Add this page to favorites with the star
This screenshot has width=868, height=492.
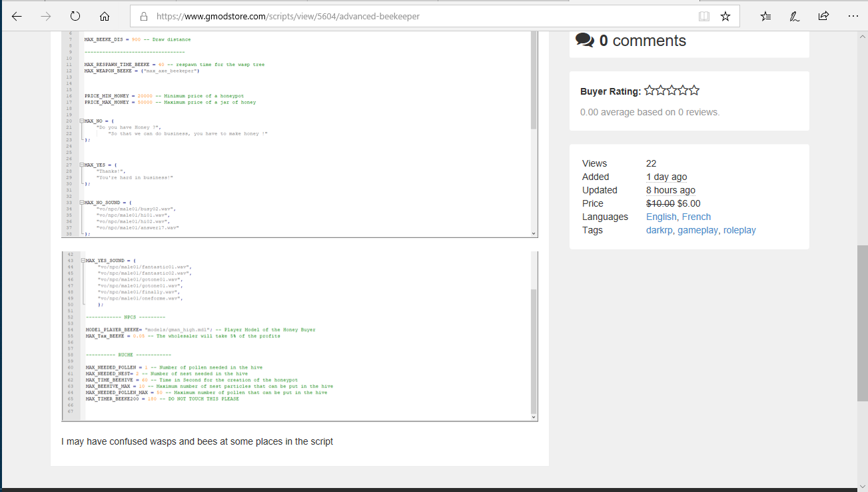725,17
